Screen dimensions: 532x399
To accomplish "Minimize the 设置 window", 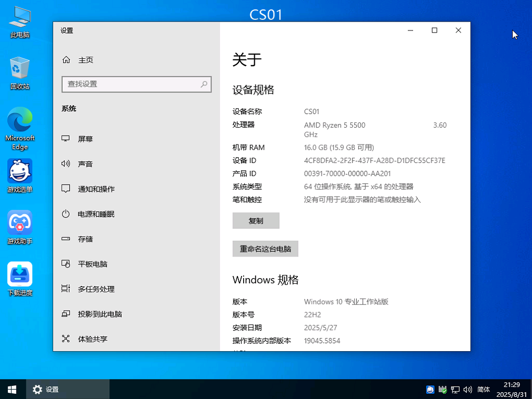I will point(410,30).
